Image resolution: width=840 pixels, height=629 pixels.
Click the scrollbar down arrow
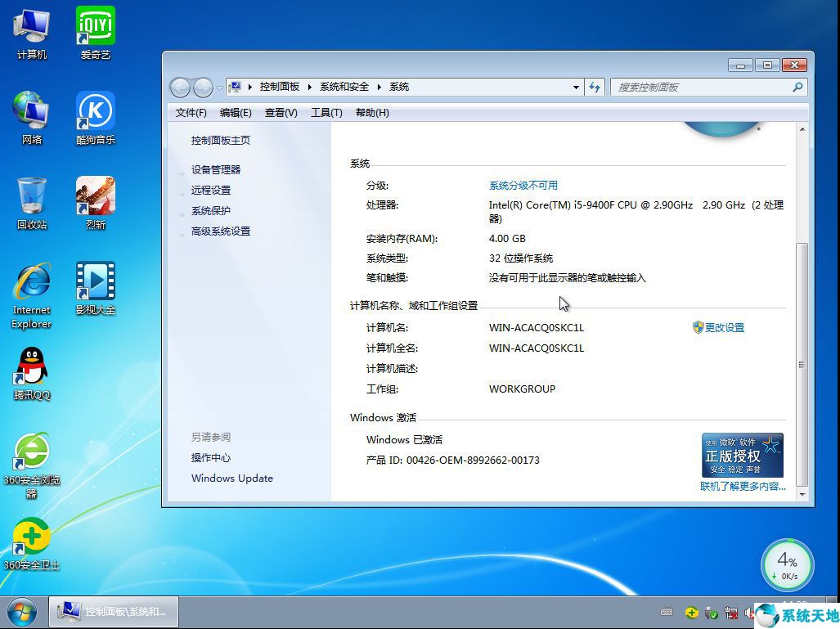tap(802, 495)
